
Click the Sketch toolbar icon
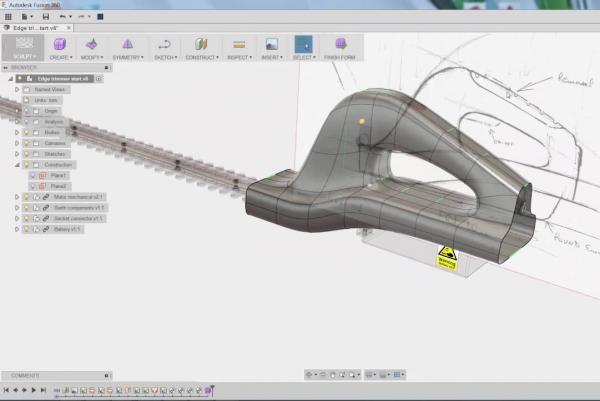(164, 45)
